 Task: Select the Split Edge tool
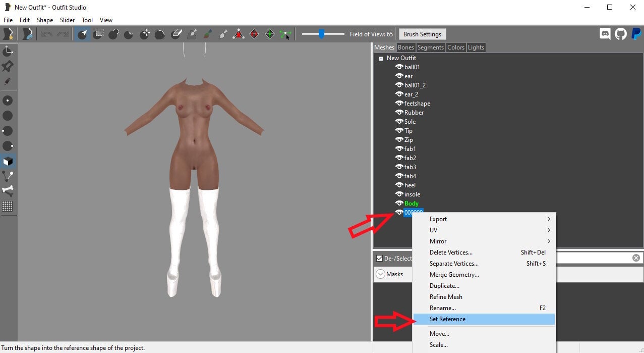coord(270,34)
